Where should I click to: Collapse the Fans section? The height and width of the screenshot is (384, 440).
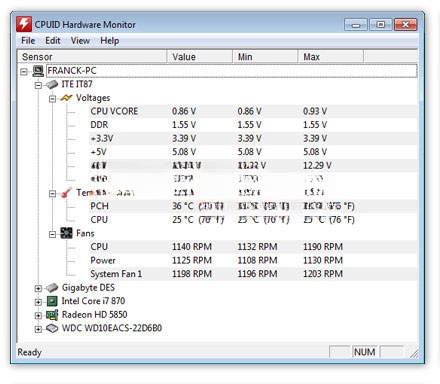coord(52,234)
